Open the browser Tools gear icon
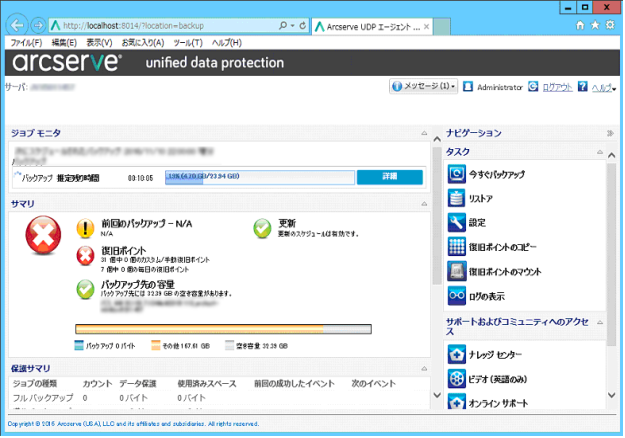625x438 pixels. coord(610,25)
